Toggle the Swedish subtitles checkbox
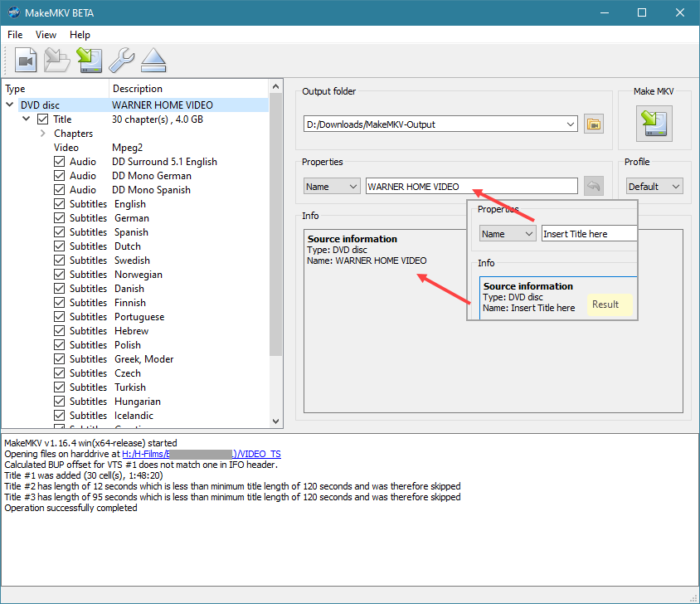The height and width of the screenshot is (604, 700). [60, 261]
